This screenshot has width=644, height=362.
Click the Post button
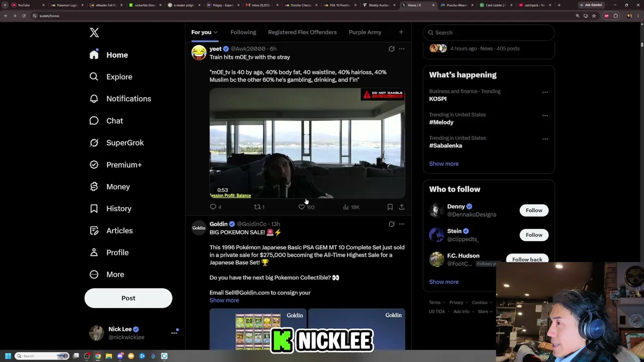128,298
